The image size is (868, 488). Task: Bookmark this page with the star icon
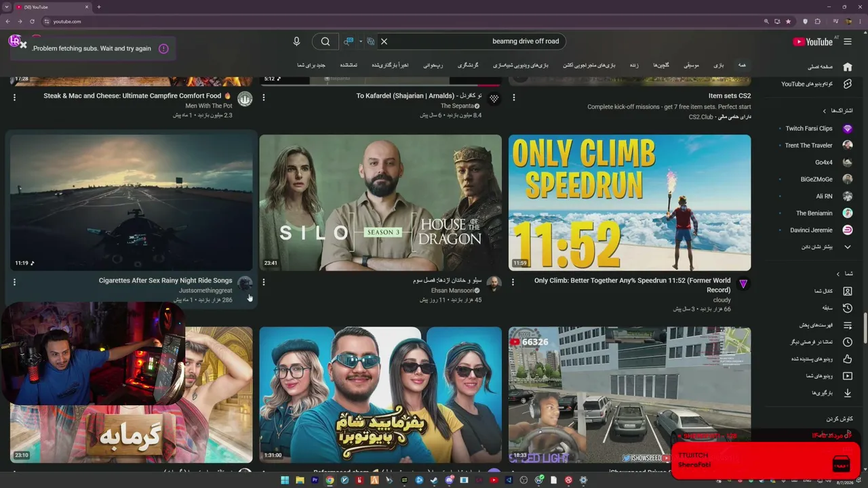(x=788, y=21)
